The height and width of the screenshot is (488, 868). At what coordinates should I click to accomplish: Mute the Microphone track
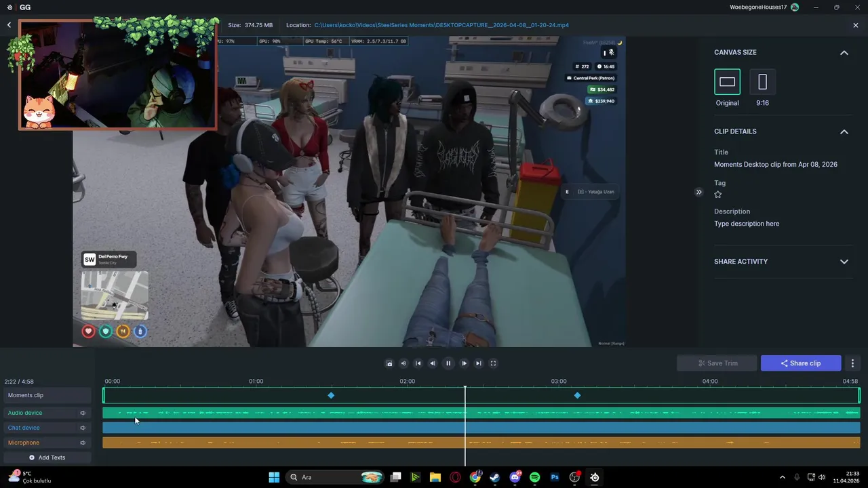tap(83, 443)
